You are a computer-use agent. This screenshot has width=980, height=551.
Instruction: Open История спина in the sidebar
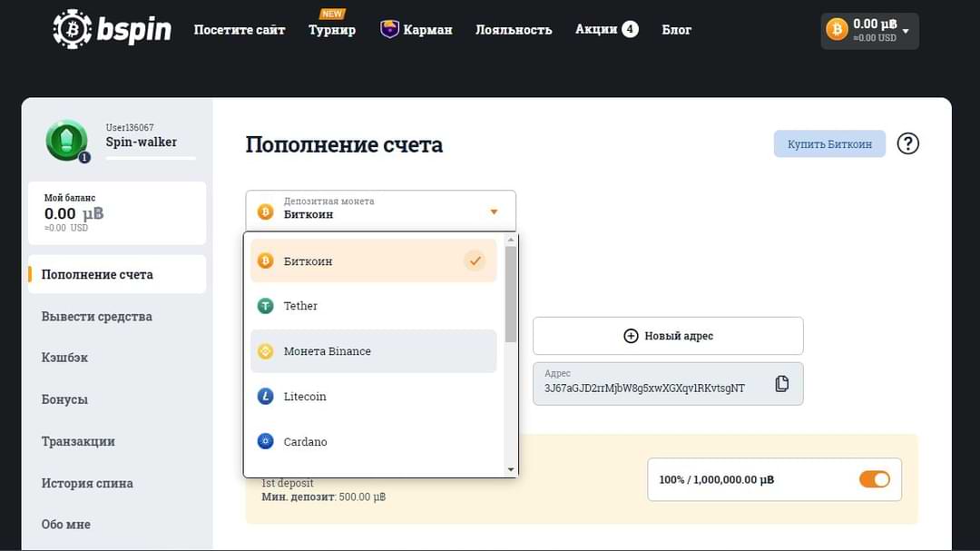click(x=87, y=484)
